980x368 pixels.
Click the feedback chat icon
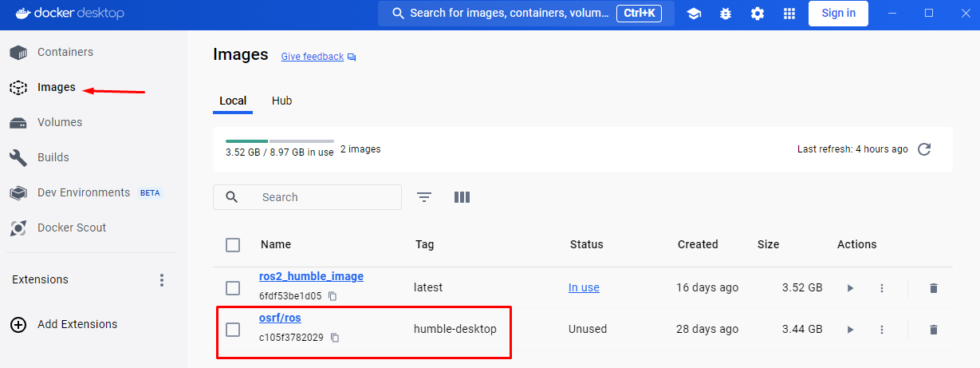pyautogui.click(x=352, y=57)
